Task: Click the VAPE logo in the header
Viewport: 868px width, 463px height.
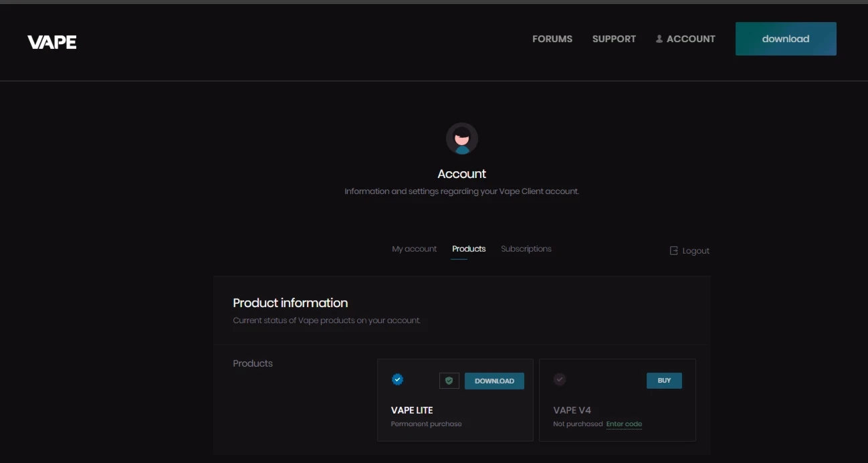Action: click(52, 42)
